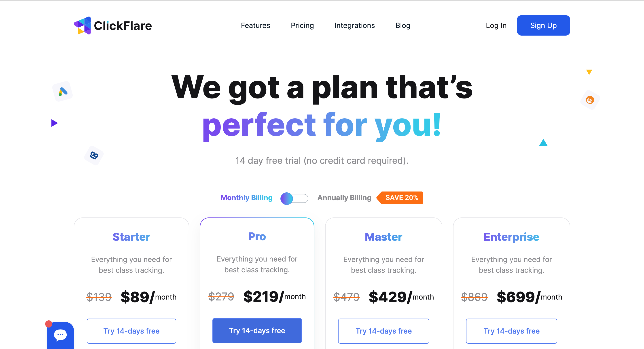
Task: Click the Log In link
Action: point(496,26)
